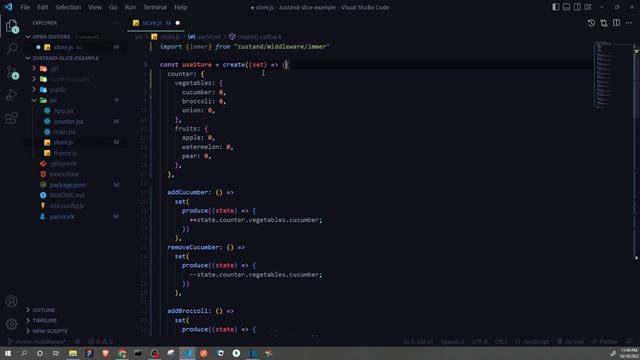Click Prettier in the status bar
Screen dimensions: 640x360
605,342
